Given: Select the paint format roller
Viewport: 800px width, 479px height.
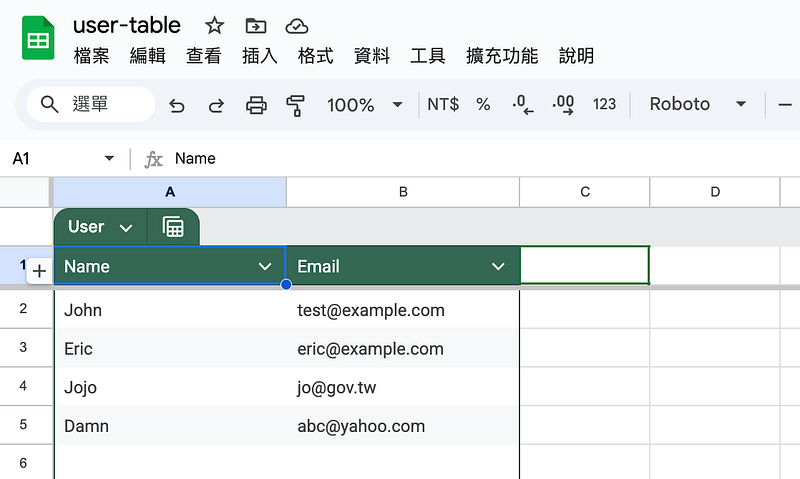Looking at the screenshot, I should (295, 105).
